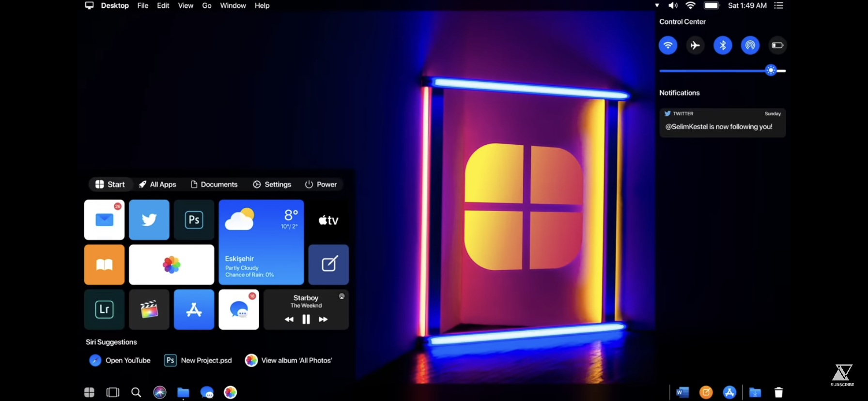Open the Window menu

233,5
